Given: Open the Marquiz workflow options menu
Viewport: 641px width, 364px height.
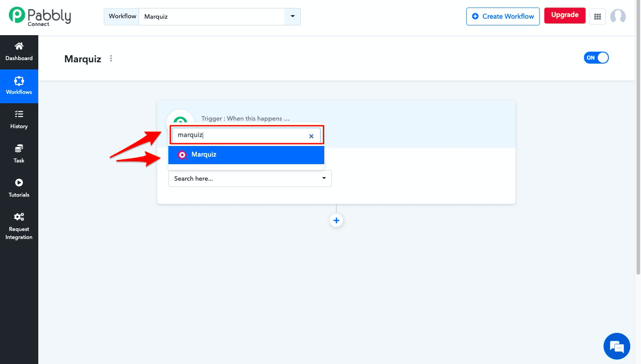Looking at the screenshot, I should point(111,58).
